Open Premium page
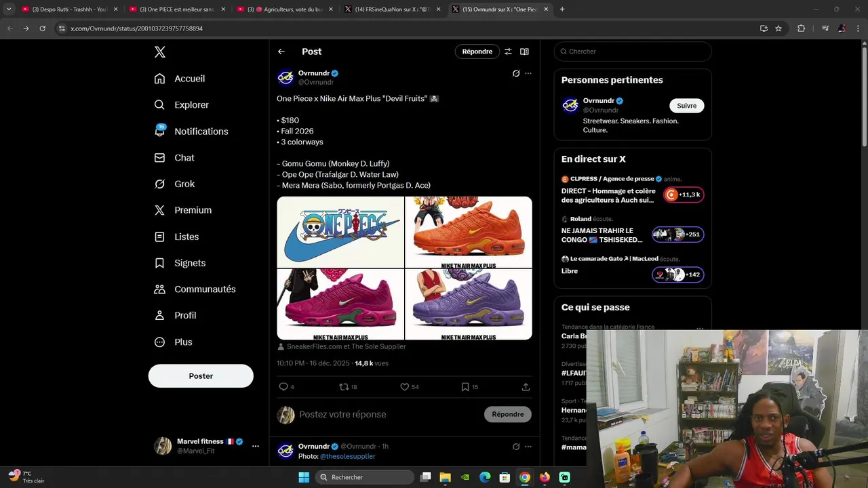The width and height of the screenshot is (868, 488). 183,210
